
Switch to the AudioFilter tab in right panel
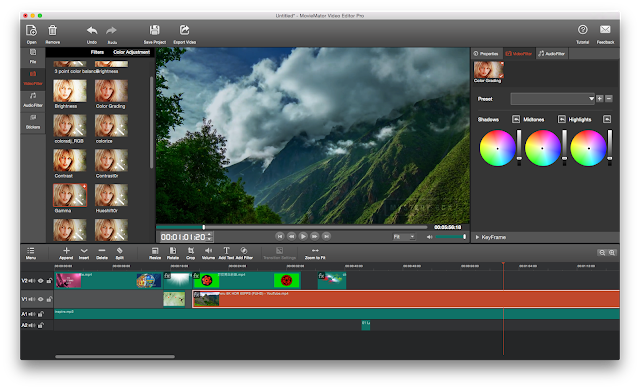point(552,53)
